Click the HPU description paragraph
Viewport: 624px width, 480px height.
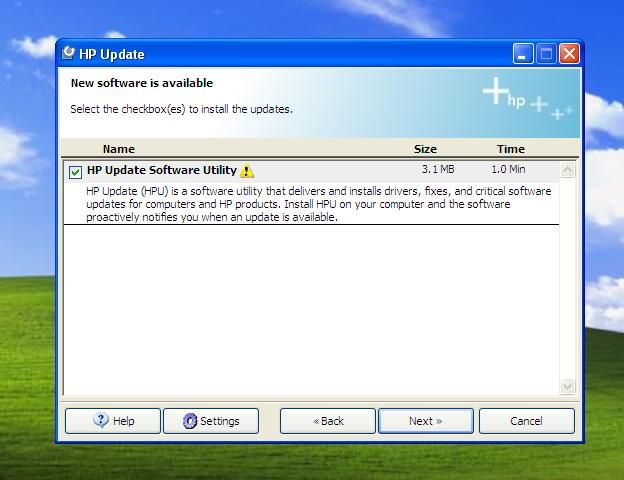click(318, 204)
